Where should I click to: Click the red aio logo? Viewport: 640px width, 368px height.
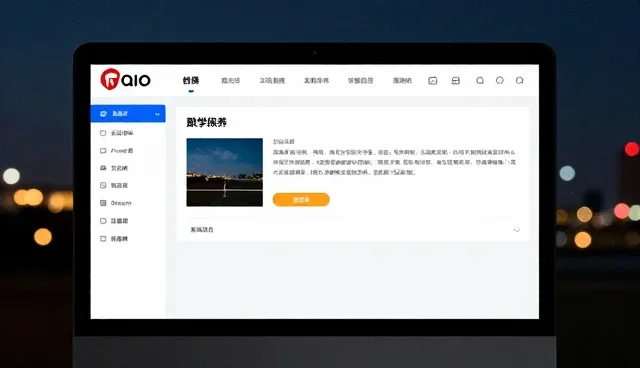[125, 79]
